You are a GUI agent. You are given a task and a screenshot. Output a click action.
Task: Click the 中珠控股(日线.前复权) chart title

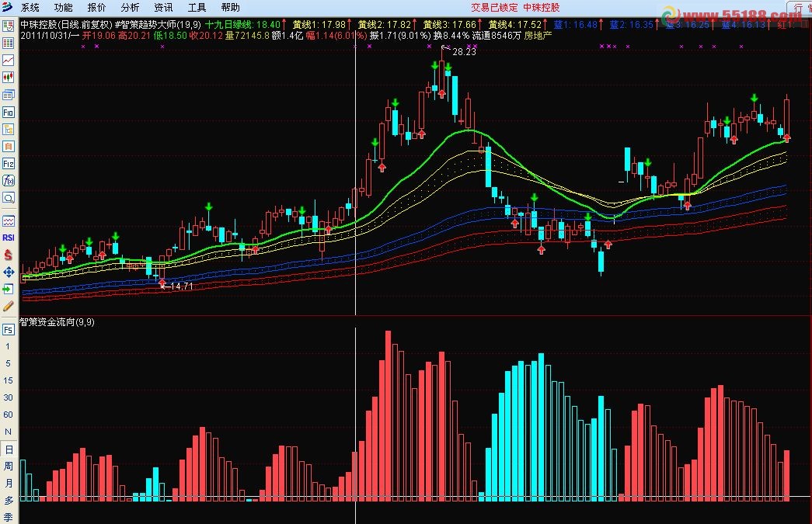point(66,24)
